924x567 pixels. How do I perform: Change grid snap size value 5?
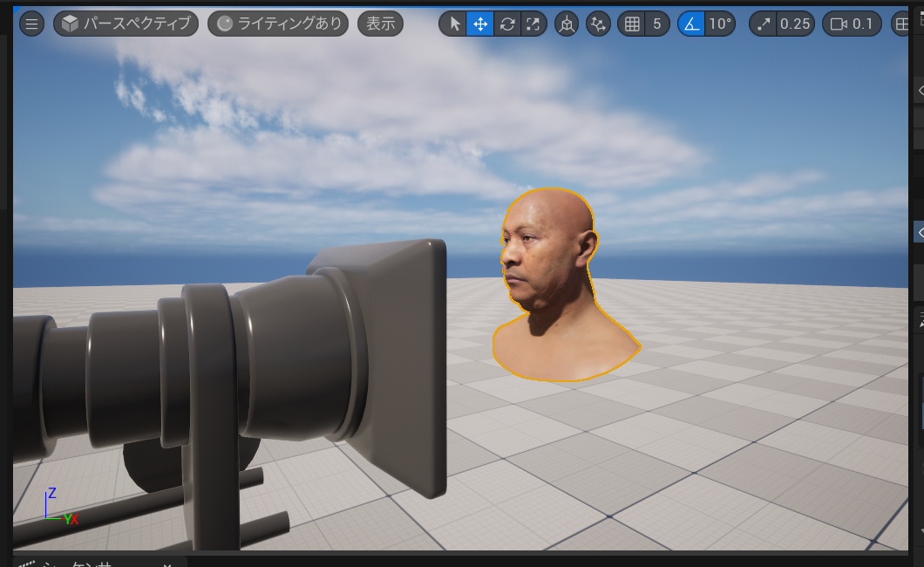tap(657, 24)
